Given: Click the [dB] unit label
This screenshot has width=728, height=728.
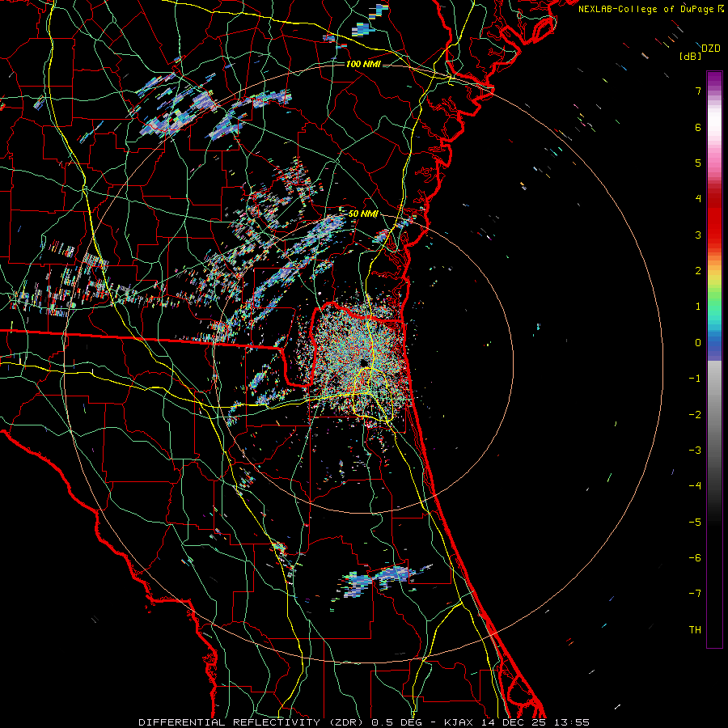Looking at the screenshot, I should click(691, 57).
